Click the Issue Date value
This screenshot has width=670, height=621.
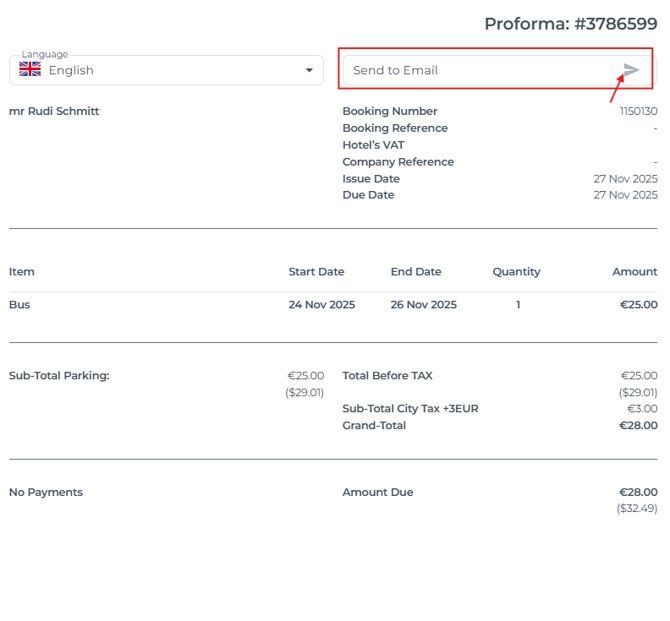tap(625, 179)
